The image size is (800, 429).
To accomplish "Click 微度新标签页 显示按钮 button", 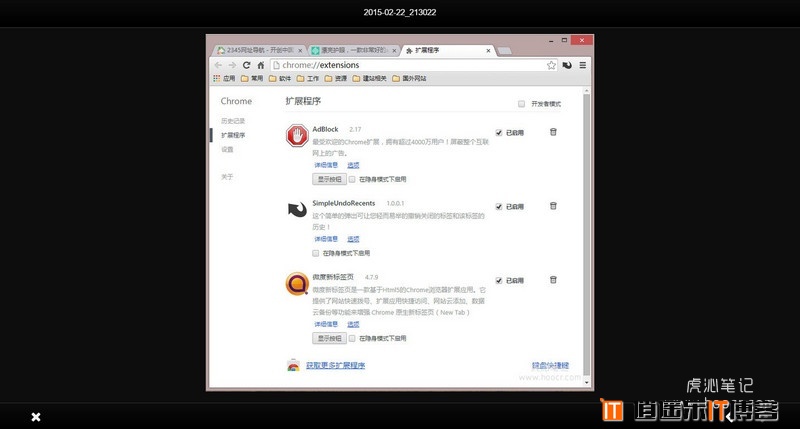I will [x=330, y=338].
